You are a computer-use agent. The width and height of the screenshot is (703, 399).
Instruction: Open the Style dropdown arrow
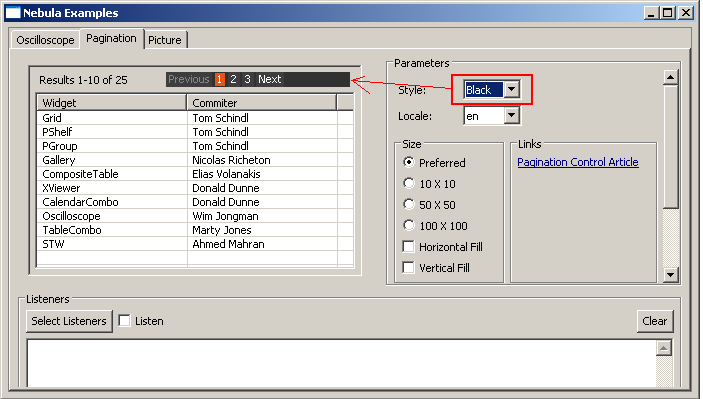(x=512, y=90)
